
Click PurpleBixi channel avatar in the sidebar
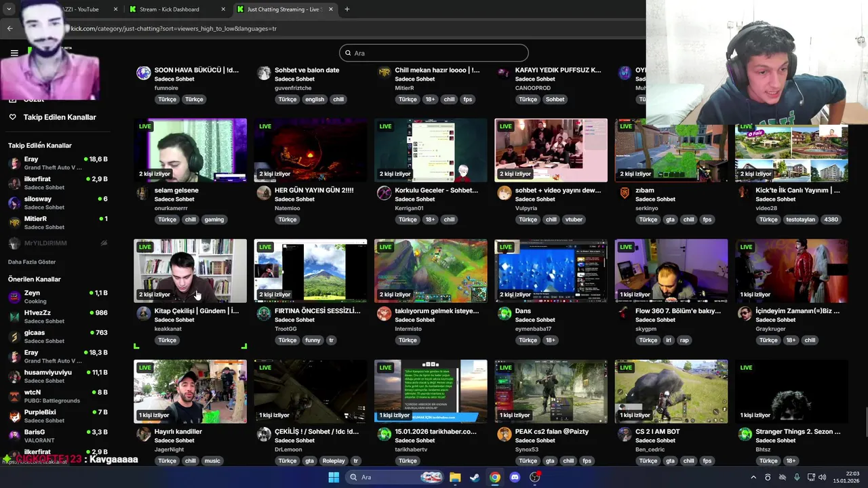14,415
